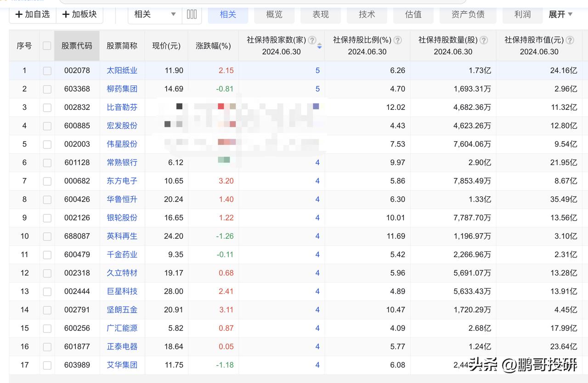This screenshot has height=383, width=588.
Task: Switch to the 资产负债 tab
Action: [468, 14]
